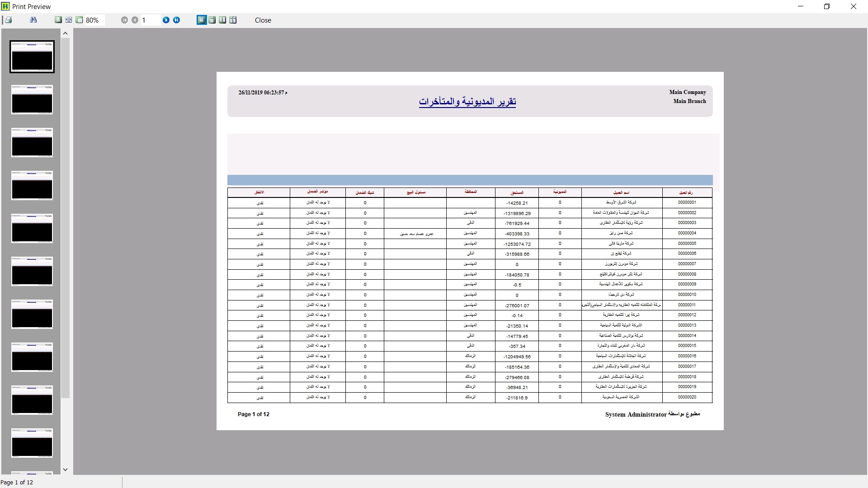868x488 pixels.
Task: Go to previous page button
Action: [135, 20]
